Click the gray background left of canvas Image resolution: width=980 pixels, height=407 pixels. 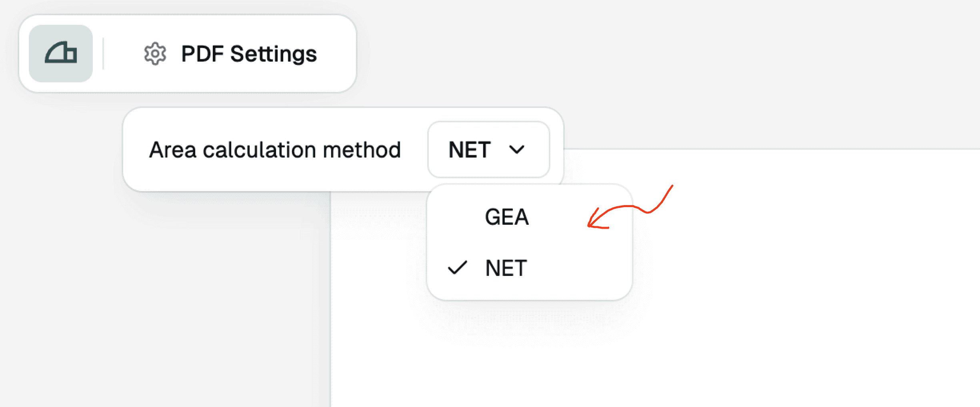(160, 300)
